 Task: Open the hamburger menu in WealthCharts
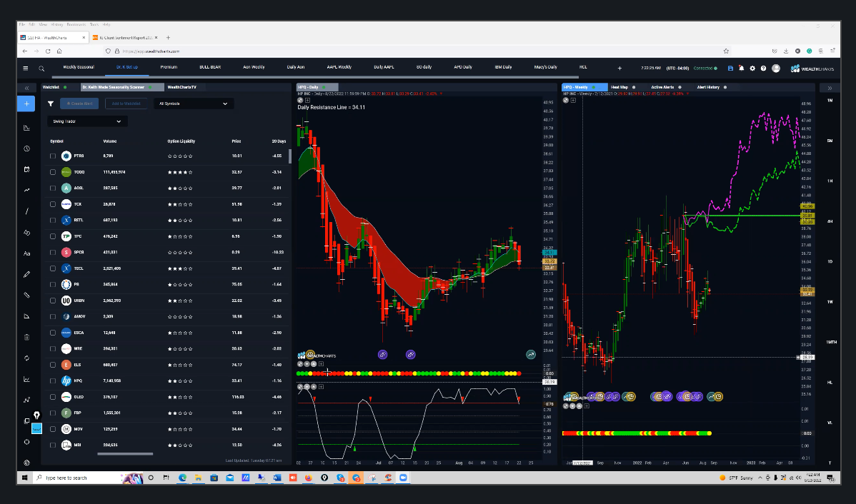[x=25, y=69]
